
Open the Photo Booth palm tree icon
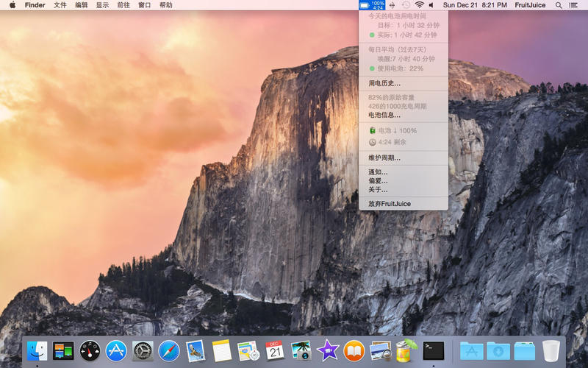pyautogui.click(x=301, y=351)
